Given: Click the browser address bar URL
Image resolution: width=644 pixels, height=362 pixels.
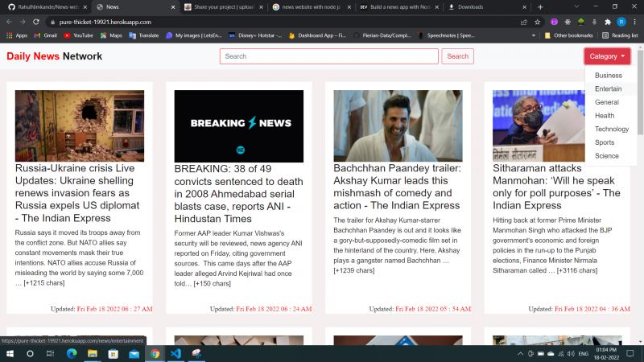Looking at the screenshot, I should click(x=105, y=23).
